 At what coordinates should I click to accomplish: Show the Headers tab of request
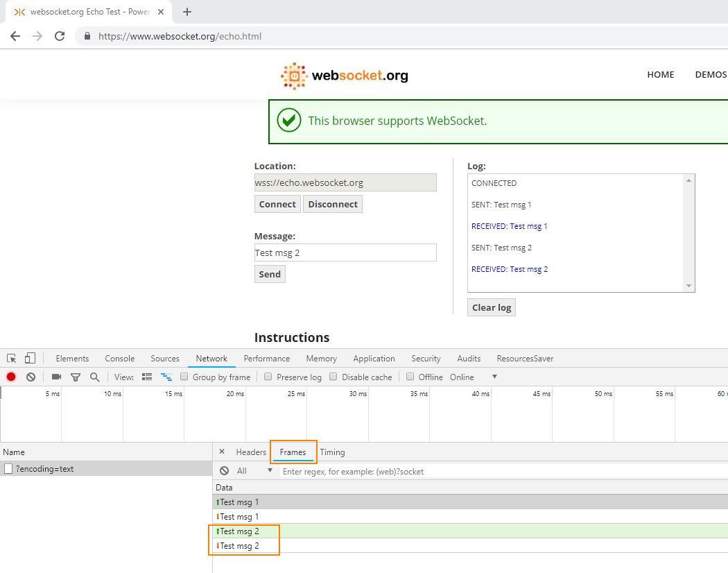tap(251, 452)
